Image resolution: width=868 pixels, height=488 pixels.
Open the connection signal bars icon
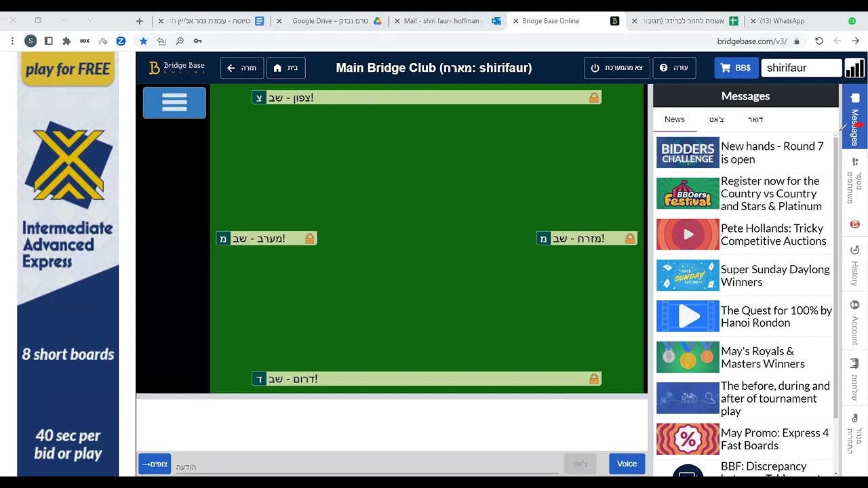click(854, 68)
